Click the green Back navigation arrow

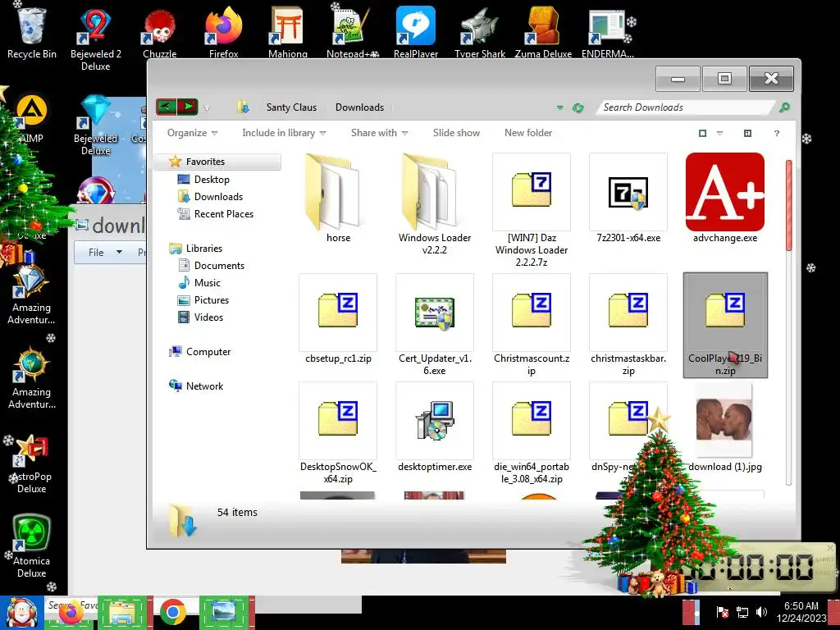coord(166,107)
